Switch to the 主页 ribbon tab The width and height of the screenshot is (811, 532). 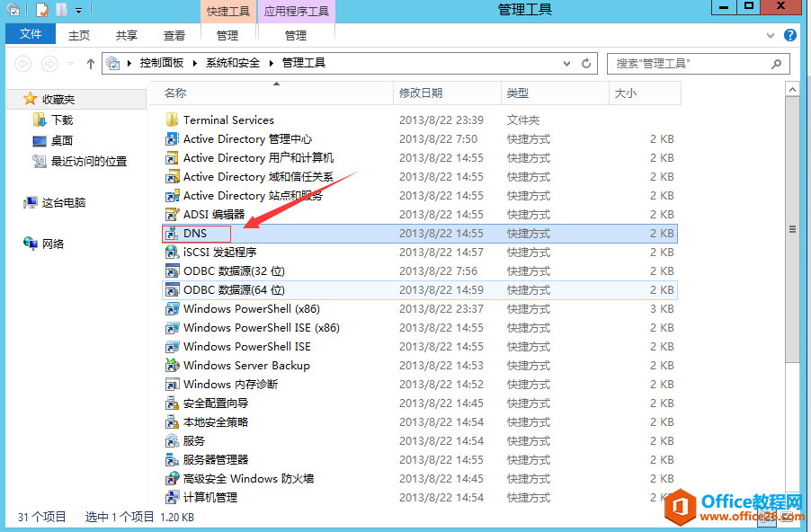[79, 35]
